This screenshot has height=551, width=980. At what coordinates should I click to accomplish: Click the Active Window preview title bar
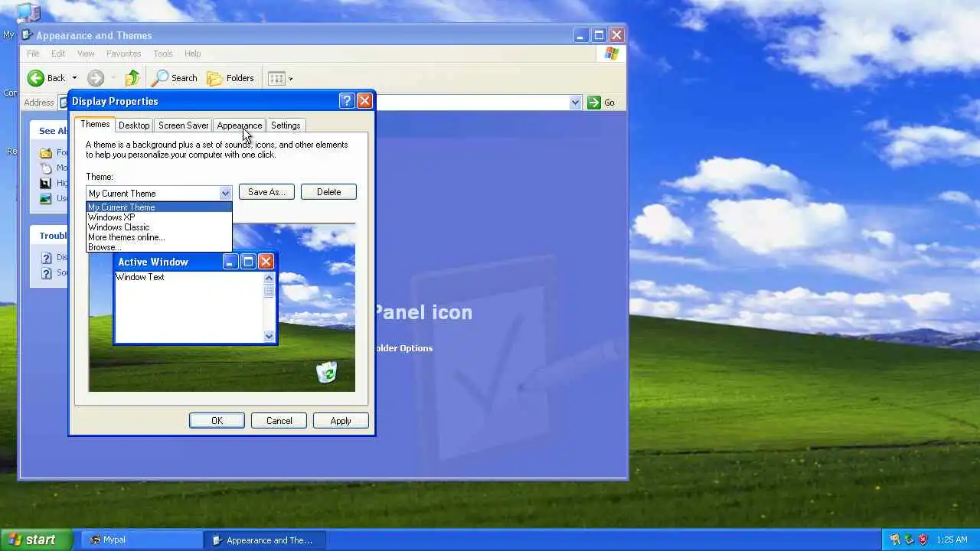(x=195, y=262)
